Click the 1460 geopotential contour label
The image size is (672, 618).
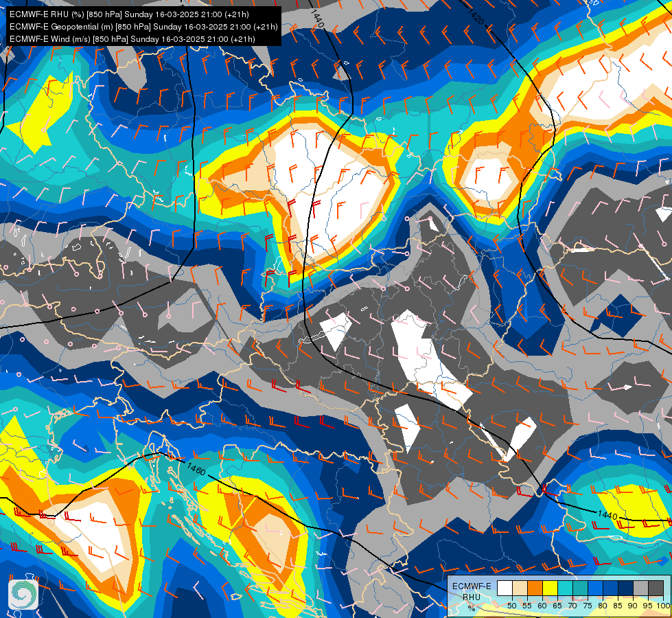(196, 469)
